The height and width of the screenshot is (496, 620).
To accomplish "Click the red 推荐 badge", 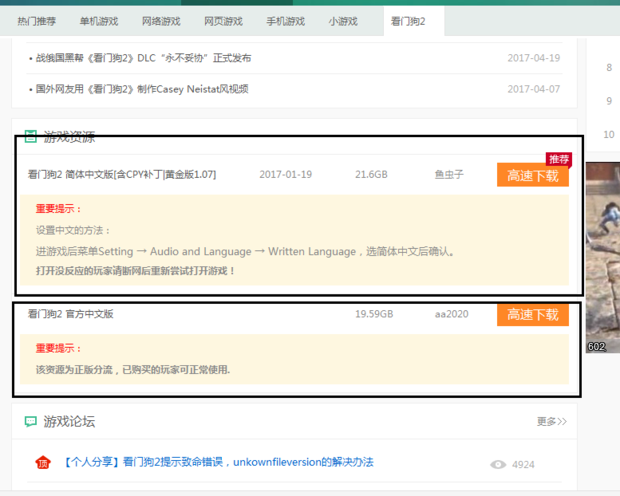I will [x=559, y=159].
